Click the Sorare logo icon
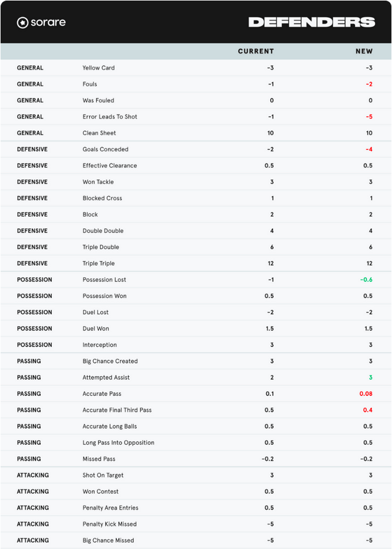Viewport: 392px width, 549px height. pos(23,23)
